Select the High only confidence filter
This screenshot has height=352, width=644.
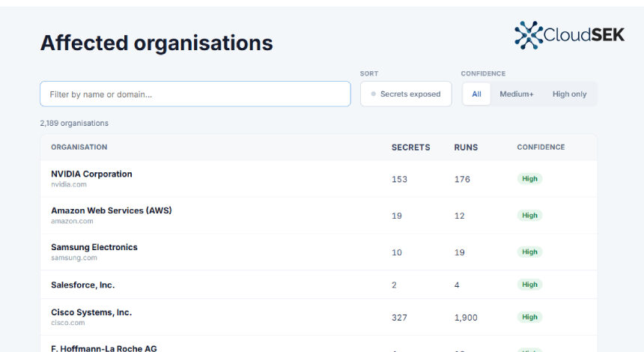tap(569, 94)
